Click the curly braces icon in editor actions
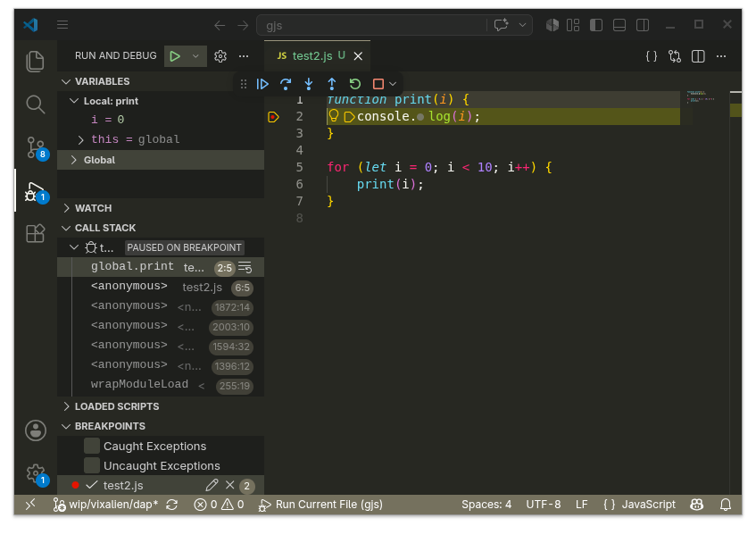The height and width of the screenshot is (543, 756). (652, 56)
